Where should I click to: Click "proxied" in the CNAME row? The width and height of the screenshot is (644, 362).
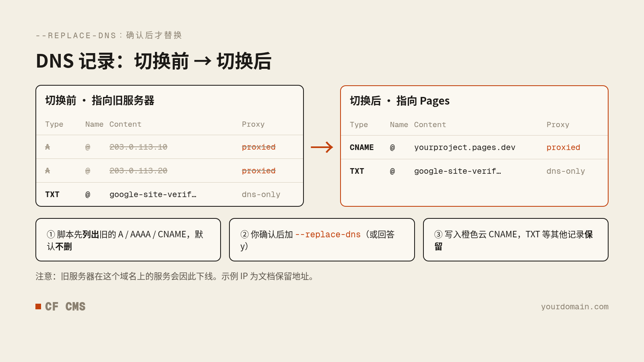click(x=563, y=148)
